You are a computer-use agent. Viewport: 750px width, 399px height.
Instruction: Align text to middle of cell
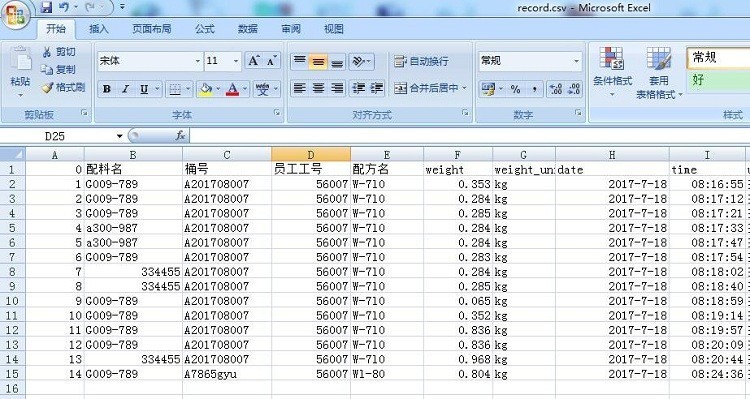click(318, 61)
